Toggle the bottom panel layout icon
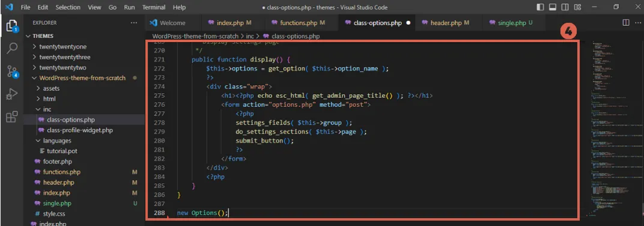The width and height of the screenshot is (644, 226). point(553,7)
